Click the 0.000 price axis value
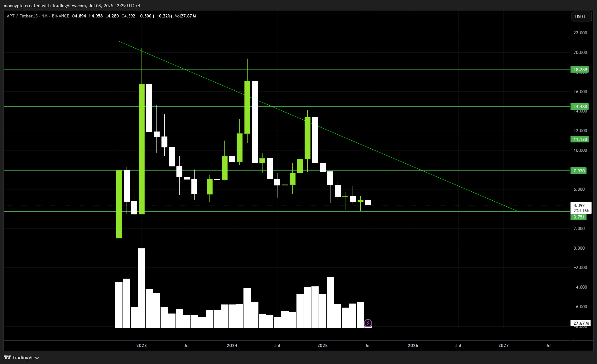Viewport: 597px width, 364px height. click(x=579, y=248)
